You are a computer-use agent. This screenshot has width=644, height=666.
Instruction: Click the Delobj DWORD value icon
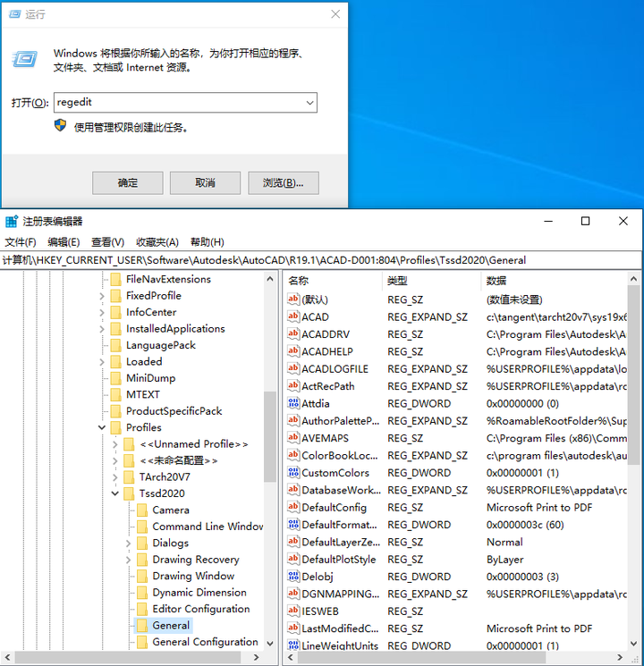[x=292, y=577]
